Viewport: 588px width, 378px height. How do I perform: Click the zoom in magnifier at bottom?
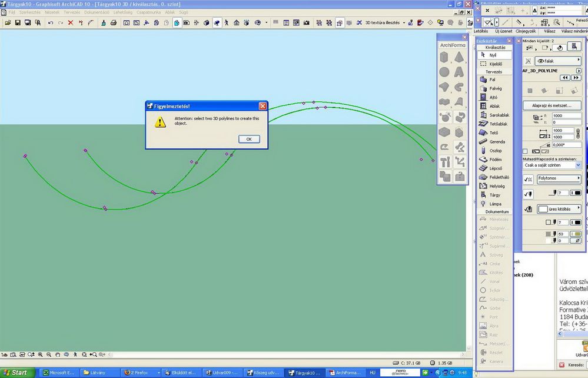[x=40, y=354]
